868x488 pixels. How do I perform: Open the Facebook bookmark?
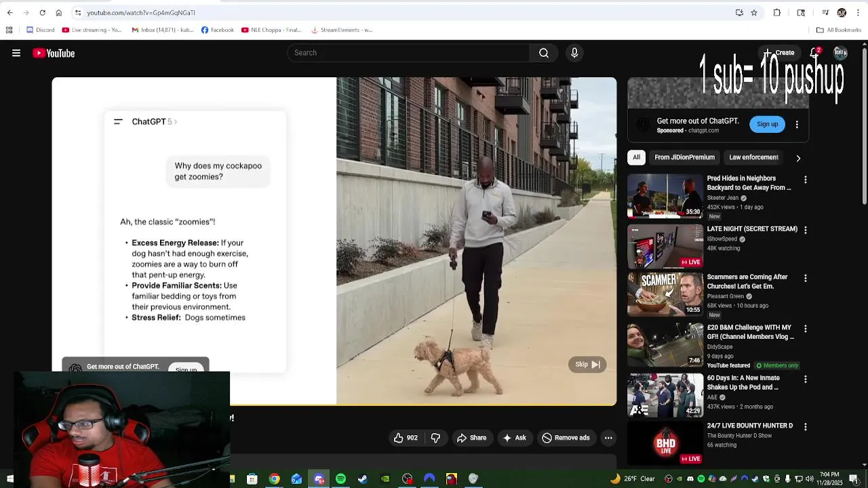(x=217, y=30)
